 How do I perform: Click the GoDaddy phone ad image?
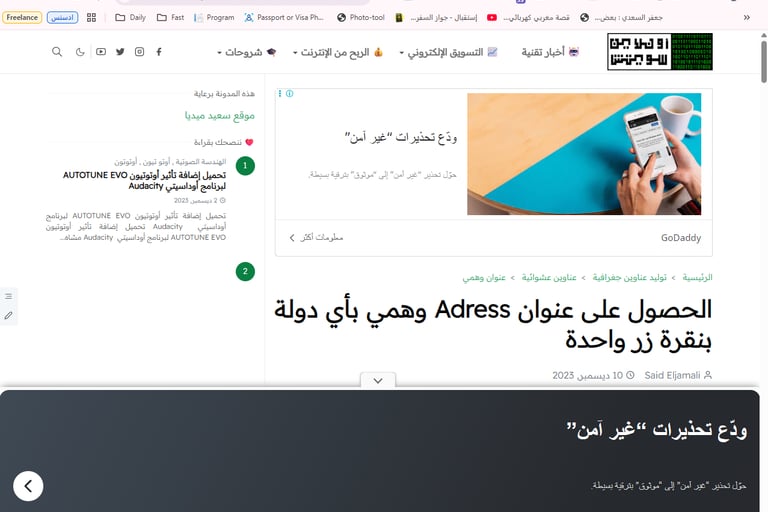click(584, 154)
